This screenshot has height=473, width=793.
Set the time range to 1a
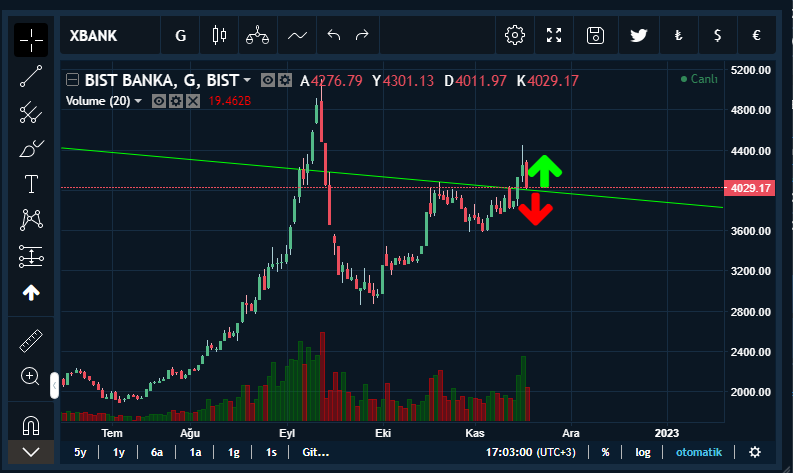(195, 452)
